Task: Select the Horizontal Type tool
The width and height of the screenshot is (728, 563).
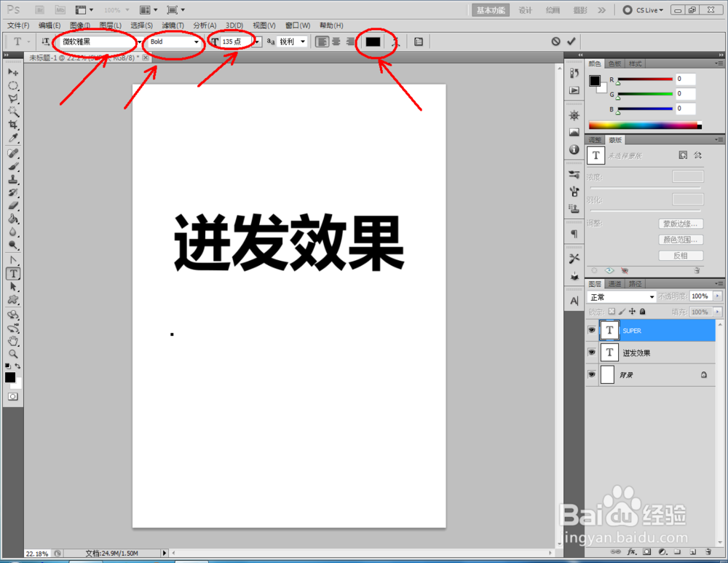Action: tap(13, 274)
